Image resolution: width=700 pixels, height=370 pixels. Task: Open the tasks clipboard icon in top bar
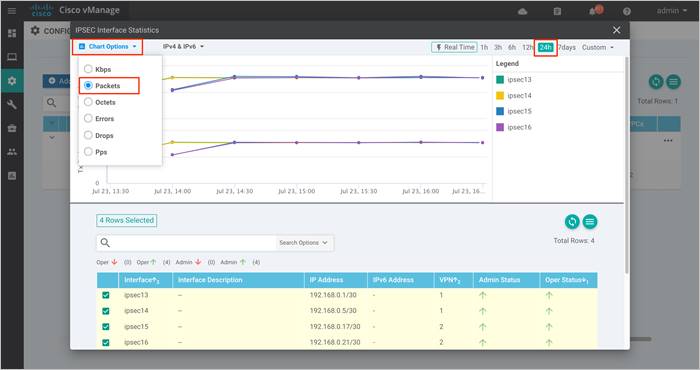[x=557, y=12]
